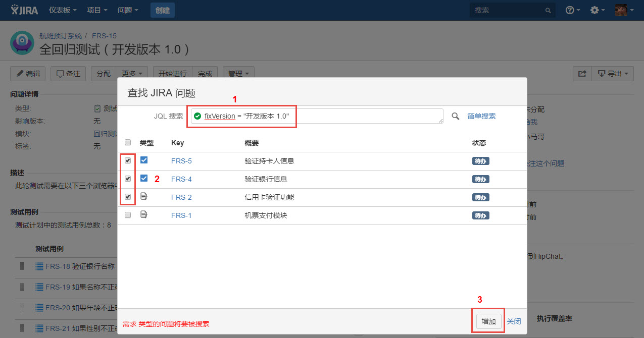Viewport: 644px width, 338px height.
Task: Toggle the select-all checkbox in header
Action: (128, 143)
